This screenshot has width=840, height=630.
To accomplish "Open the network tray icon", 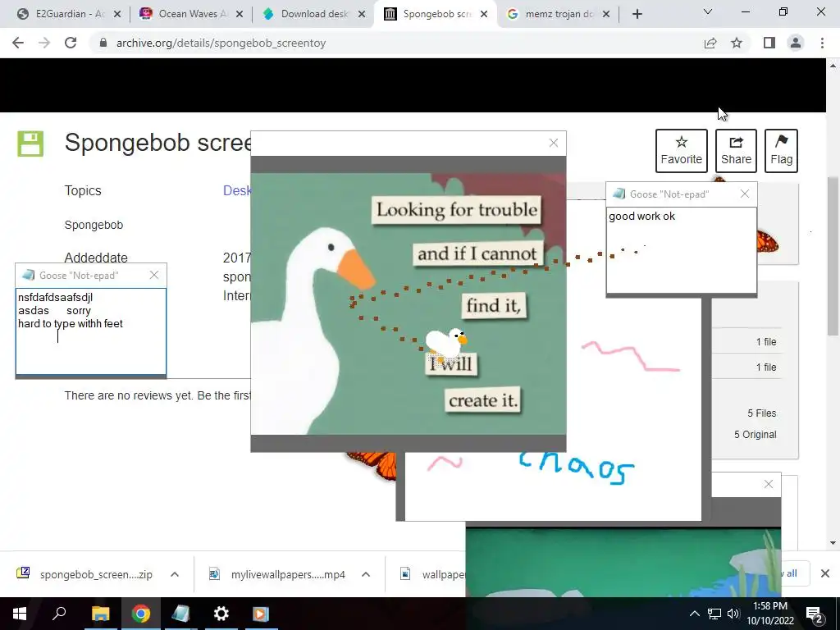I will pyautogui.click(x=714, y=614).
